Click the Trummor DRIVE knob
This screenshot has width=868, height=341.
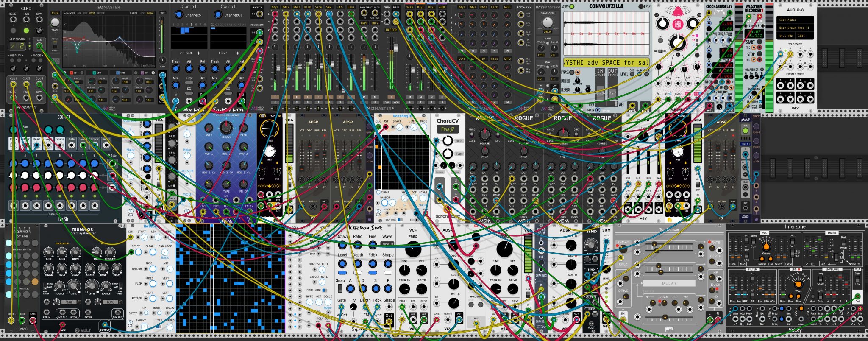[x=75, y=252]
